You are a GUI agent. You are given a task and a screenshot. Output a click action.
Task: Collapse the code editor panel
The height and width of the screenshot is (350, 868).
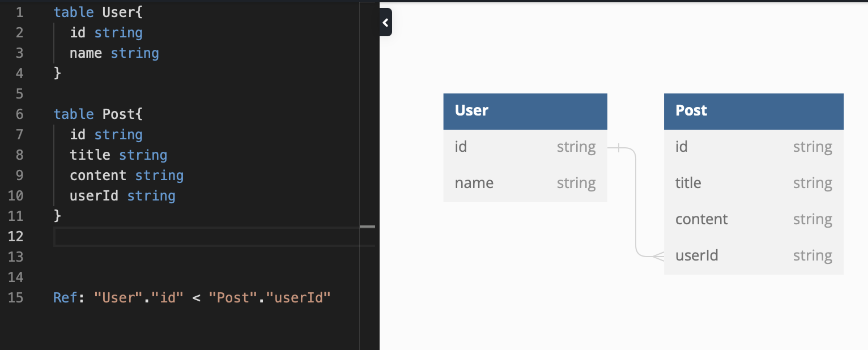[x=385, y=23]
